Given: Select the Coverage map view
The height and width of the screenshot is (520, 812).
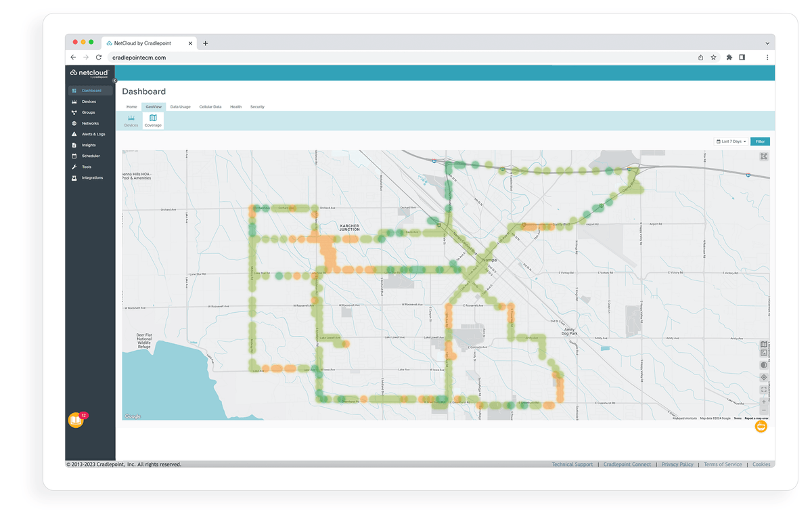Looking at the screenshot, I should tap(153, 121).
